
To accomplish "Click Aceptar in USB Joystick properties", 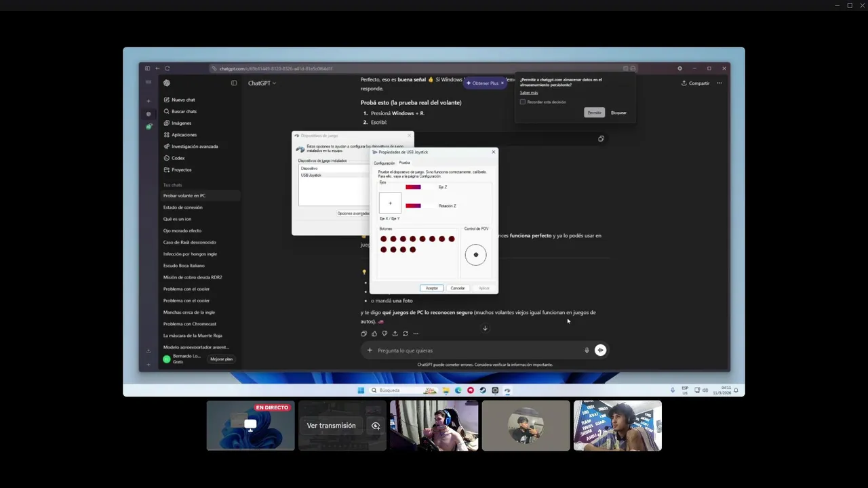I will tap(432, 288).
